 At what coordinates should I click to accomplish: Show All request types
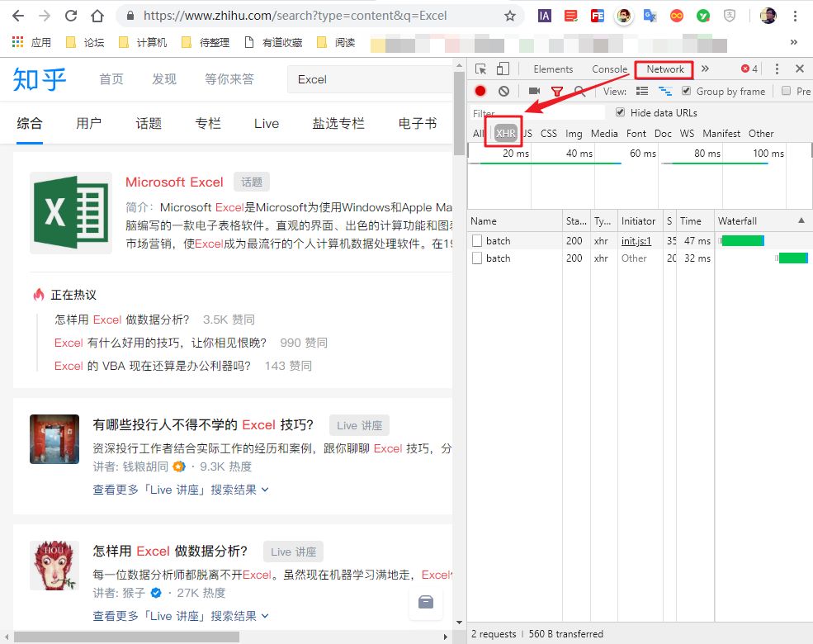478,134
